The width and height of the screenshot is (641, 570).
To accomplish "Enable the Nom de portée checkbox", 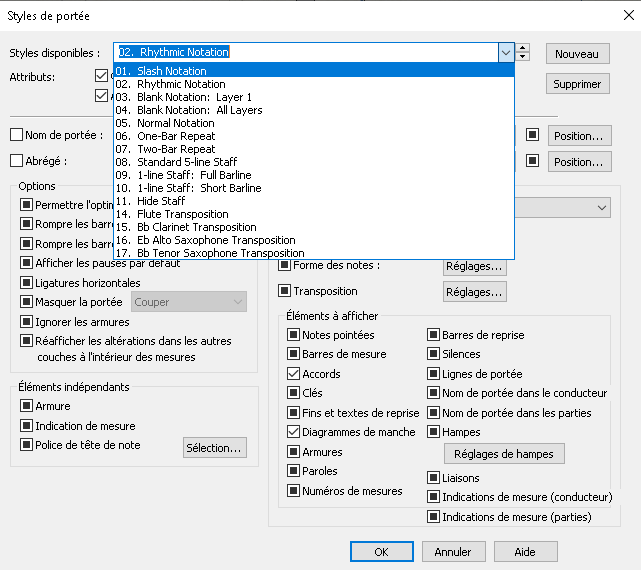I will tap(16, 135).
